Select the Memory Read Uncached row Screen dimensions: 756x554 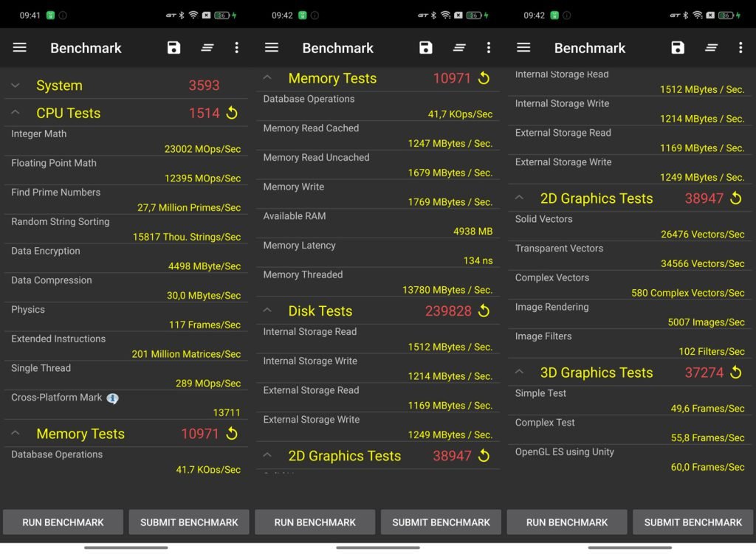[x=378, y=165]
